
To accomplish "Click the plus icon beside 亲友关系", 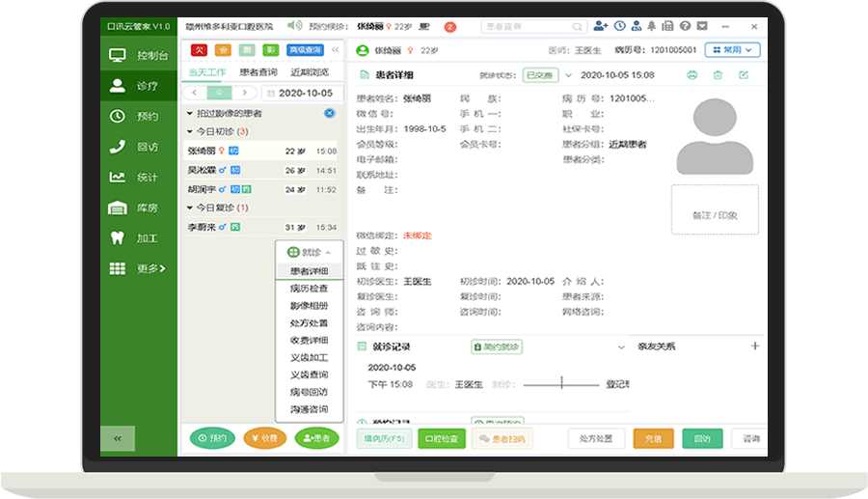I will (755, 346).
